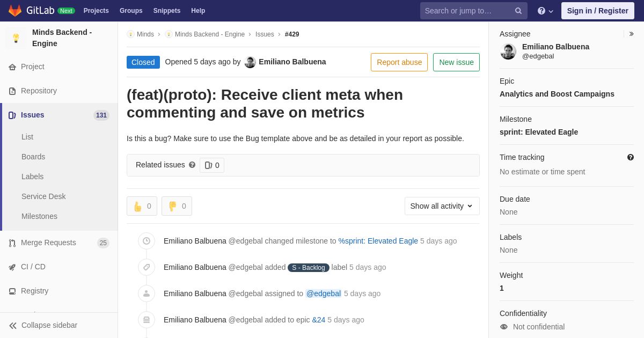Click the Emiliano Balbuena assignee name in sidebar
This screenshot has height=338, width=644.
(555, 47)
